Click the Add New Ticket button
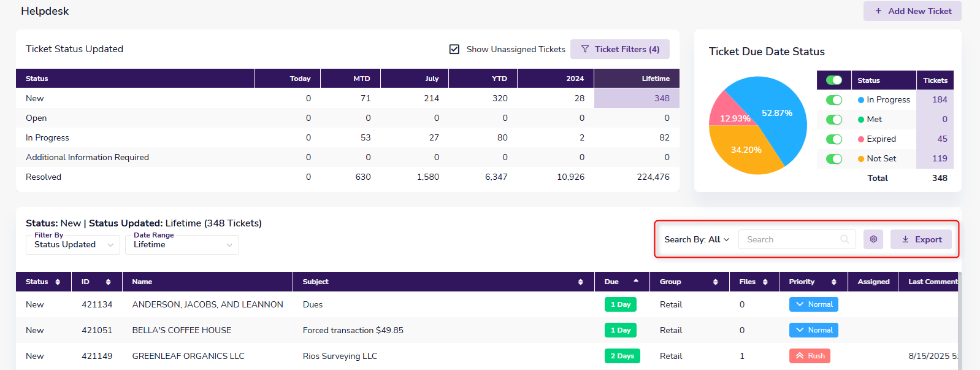 point(912,11)
